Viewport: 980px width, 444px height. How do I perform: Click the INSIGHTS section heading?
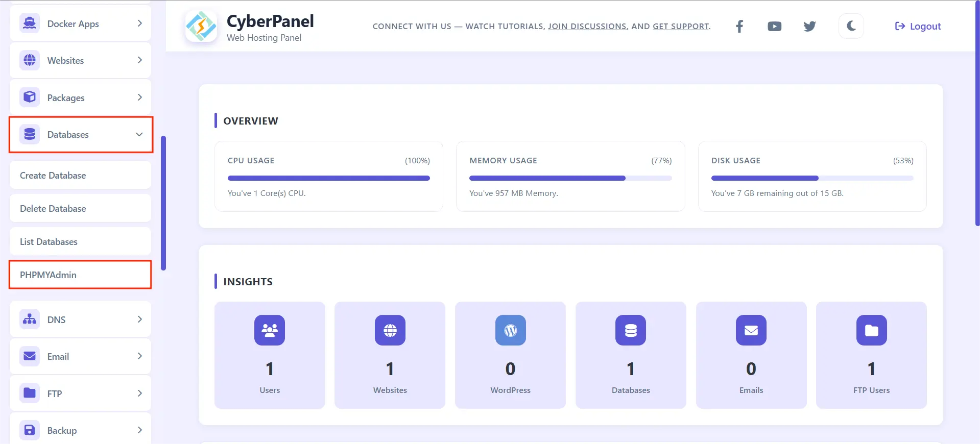(x=248, y=282)
